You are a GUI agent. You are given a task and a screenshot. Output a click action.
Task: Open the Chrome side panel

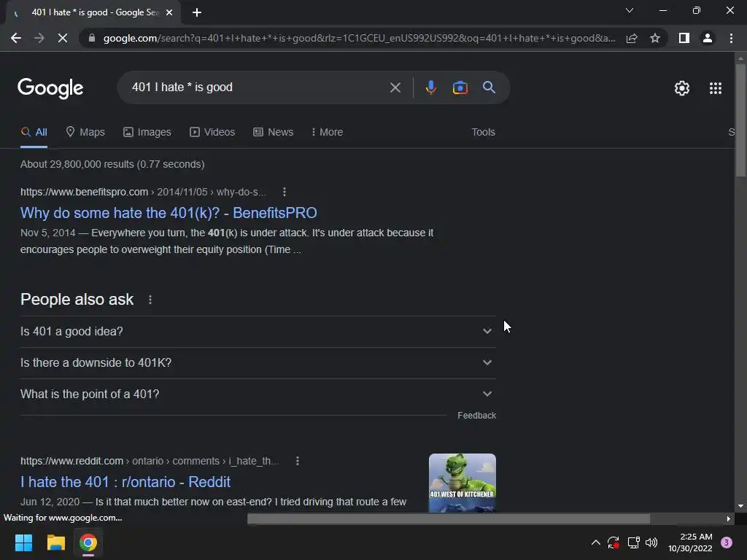[x=684, y=38]
